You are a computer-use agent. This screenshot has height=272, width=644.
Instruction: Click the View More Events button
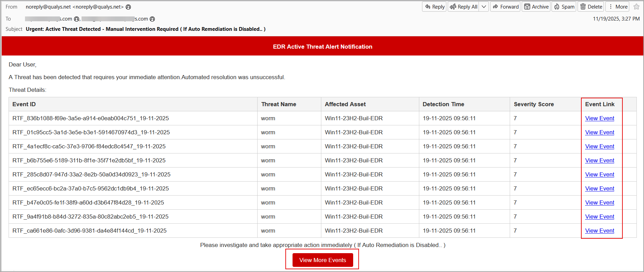coord(322,260)
